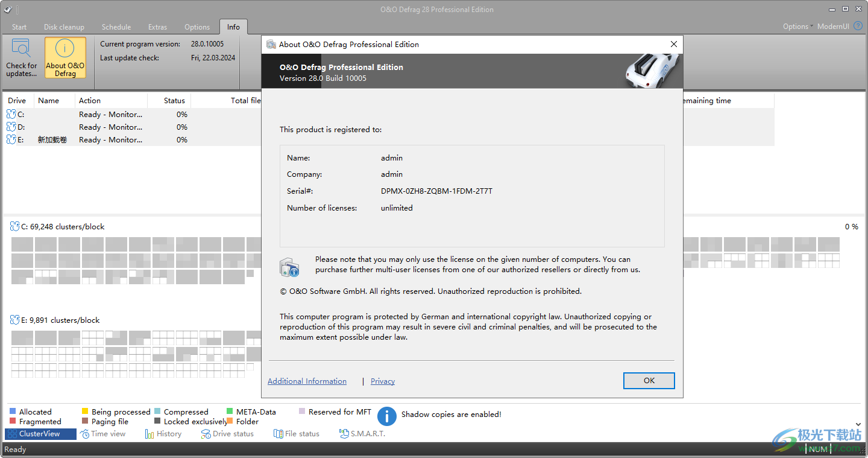The height and width of the screenshot is (458, 868).
Task: Select drive C: icon in drive list
Action: 12,115
